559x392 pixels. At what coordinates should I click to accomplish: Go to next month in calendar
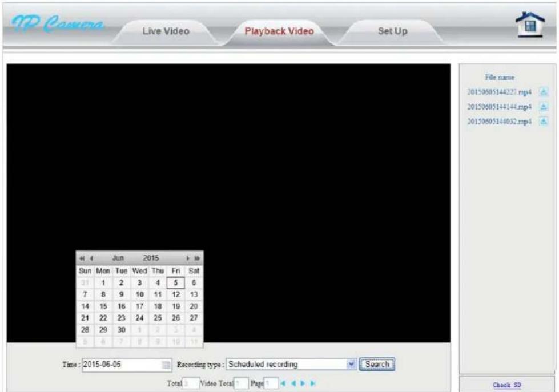(187, 258)
